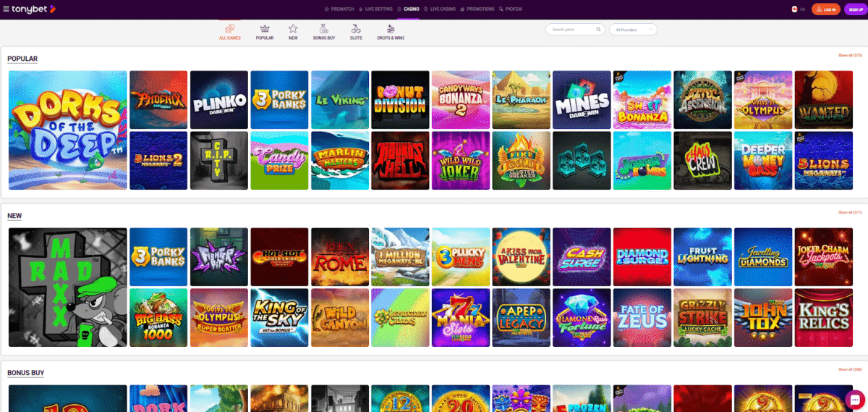Viewport: 868px width, 412px height.
Task: Click the Sign Up button
Action: (856, 9)
